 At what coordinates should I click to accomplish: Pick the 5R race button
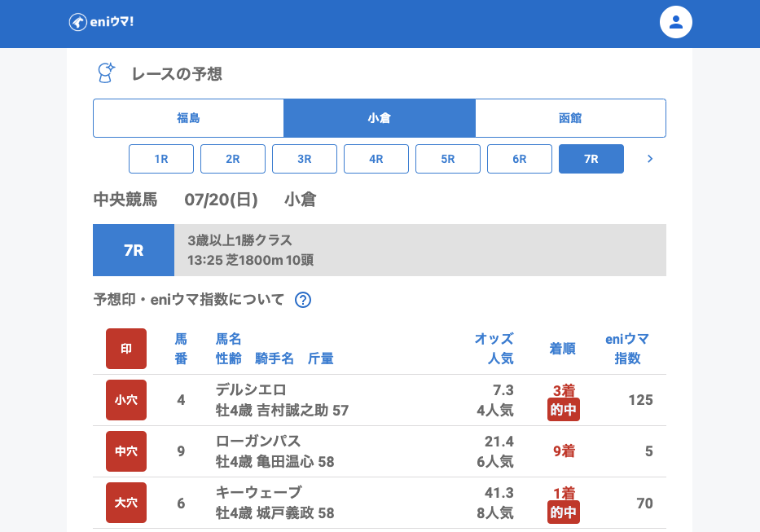(x=448, y=159)
